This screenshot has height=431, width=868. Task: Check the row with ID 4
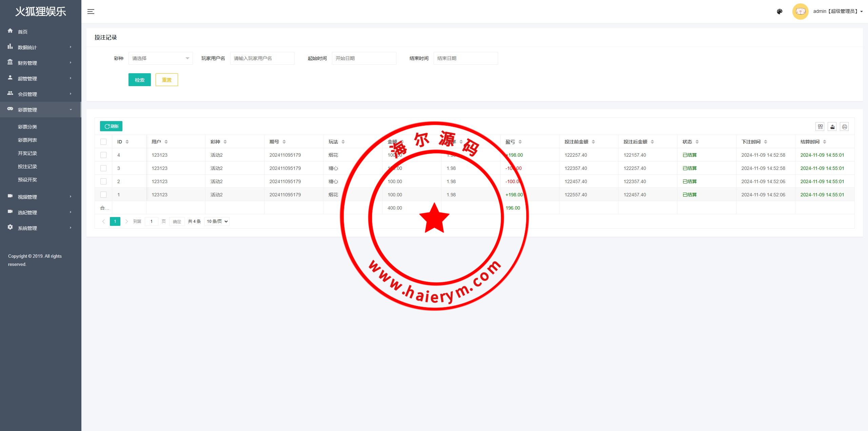click(x=103, y=155)
